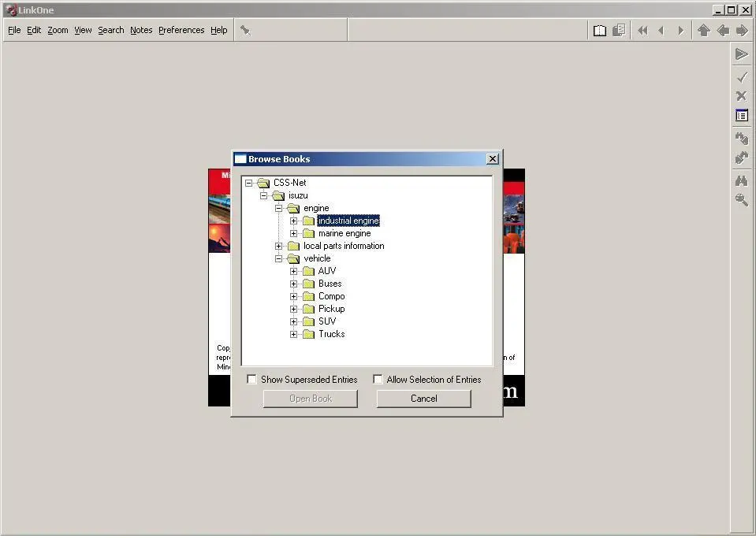Click the selection list icon in sidebar

point(742,116)
